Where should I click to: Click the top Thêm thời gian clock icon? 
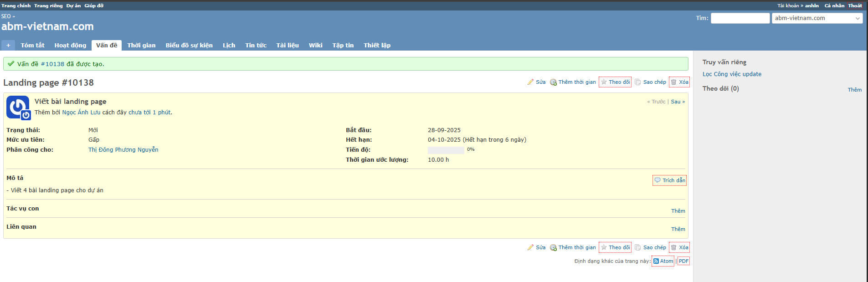pyautogui.click(x=553, y=82)
